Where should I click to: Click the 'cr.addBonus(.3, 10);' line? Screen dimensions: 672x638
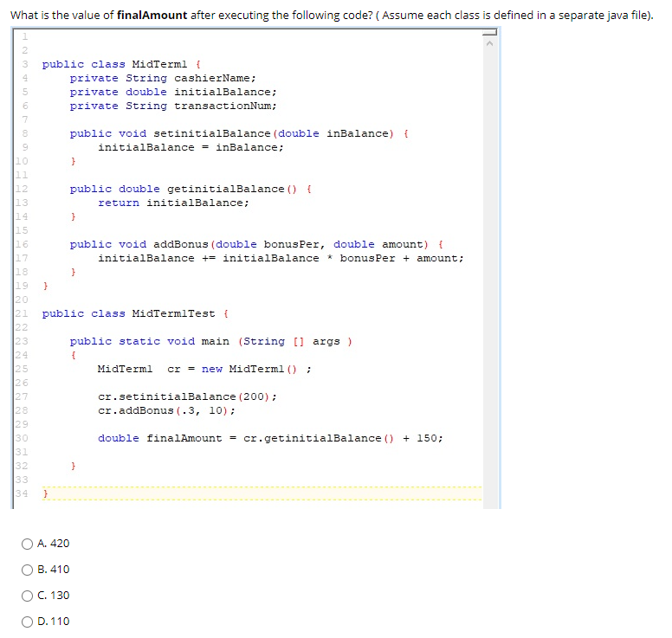click(x=166, y=410)
